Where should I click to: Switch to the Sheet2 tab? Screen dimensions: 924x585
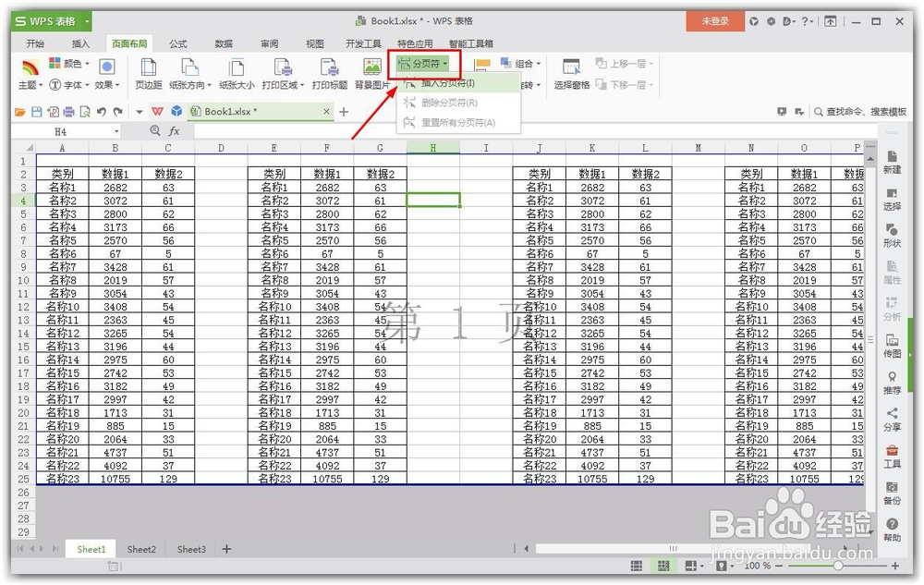pos(141,549)
